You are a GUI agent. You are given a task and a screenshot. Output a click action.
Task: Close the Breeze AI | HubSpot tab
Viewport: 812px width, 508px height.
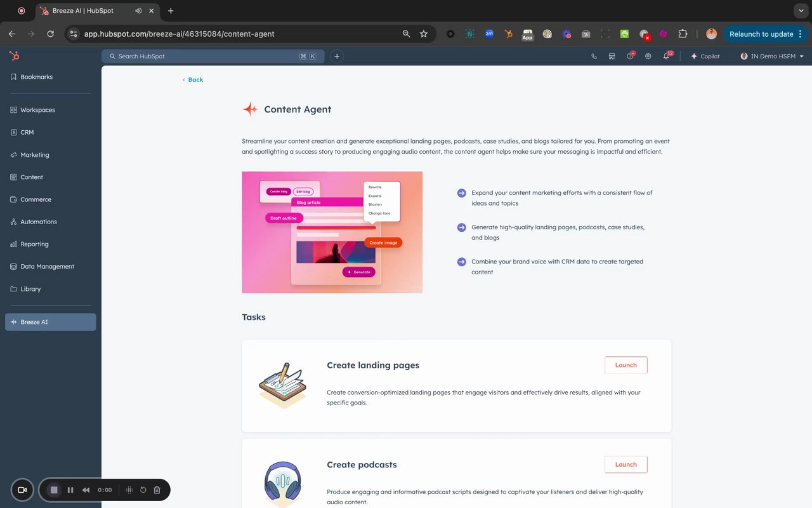pyautogui.click(x=152, y=11)
